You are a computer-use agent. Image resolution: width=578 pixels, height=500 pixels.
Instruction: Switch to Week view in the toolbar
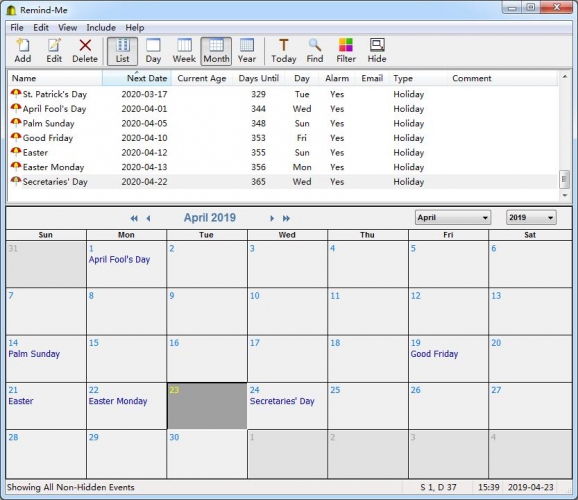(184, 51)
